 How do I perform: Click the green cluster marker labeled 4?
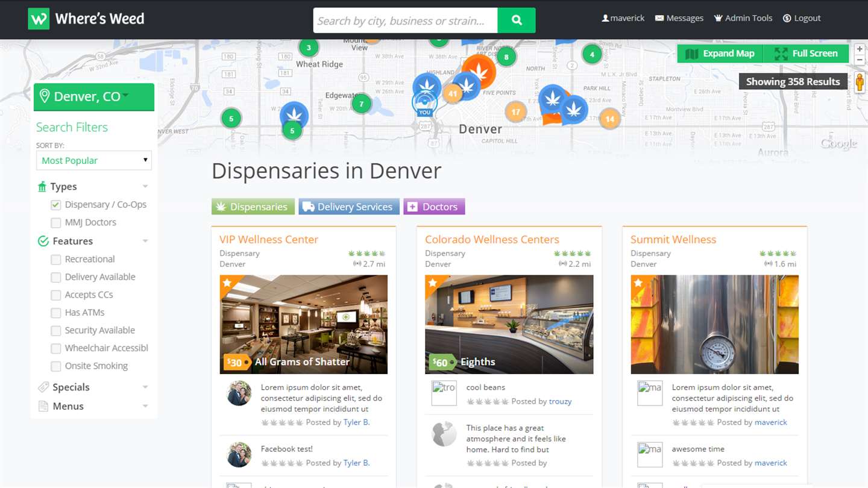(592, 54)
